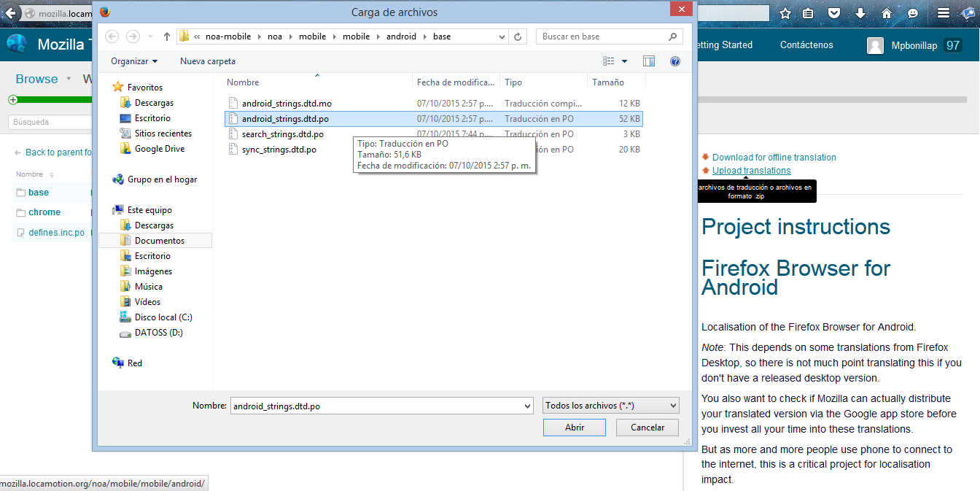Click the Pocket icon in Firefox toolbar
Viewport: 980px width, 491px height.
(x=834, y=13)
